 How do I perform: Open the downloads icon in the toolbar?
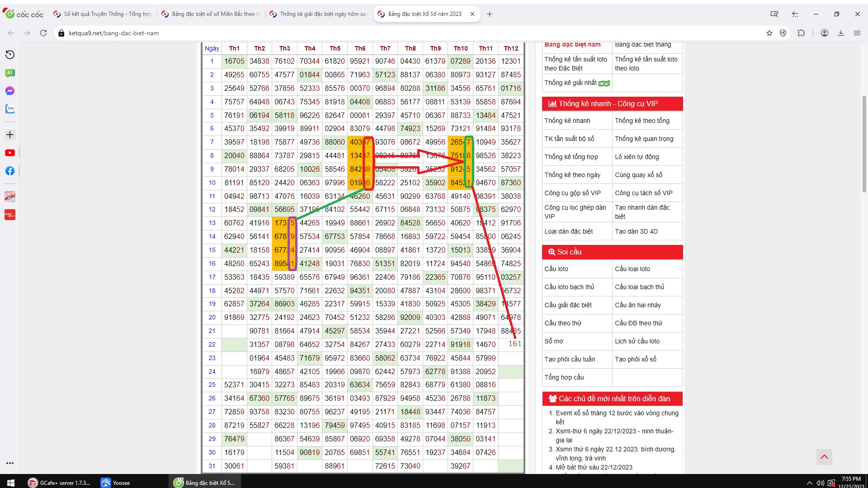click(x=840, y=33)
